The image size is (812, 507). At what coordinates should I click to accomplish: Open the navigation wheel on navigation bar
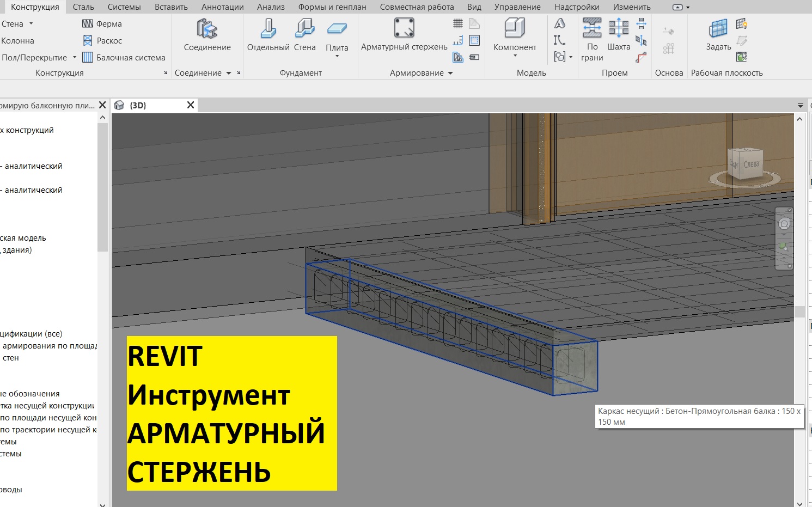point(784,224)
